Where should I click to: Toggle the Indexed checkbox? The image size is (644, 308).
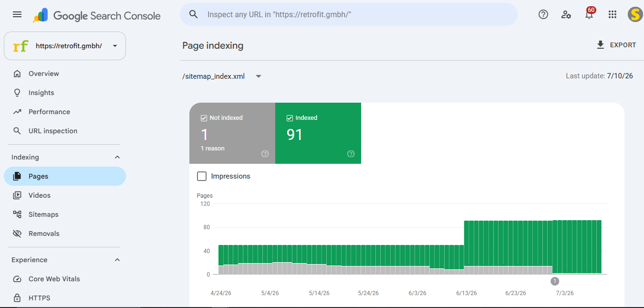[290, 118]
